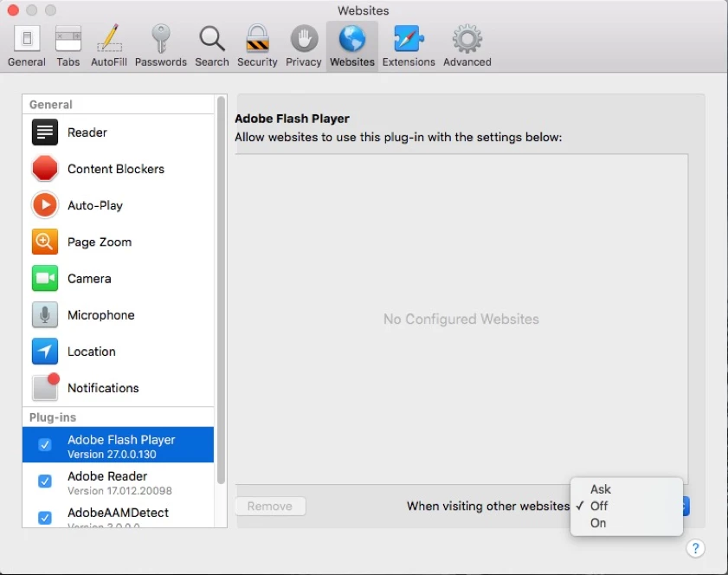Click the Microphone label
Viewport: 728px width, 575px height.
pyautogui.click(x=100, y=315)
